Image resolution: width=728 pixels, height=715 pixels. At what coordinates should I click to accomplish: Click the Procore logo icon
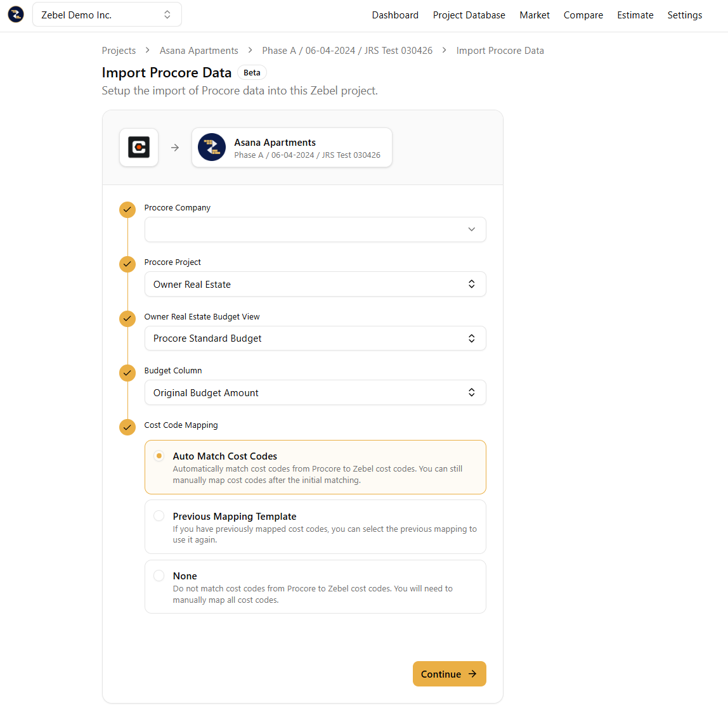[139, 148]
